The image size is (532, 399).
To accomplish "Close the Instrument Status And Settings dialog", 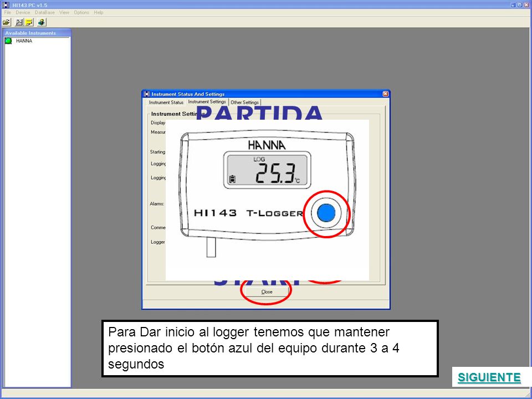I will coord(386,94).
